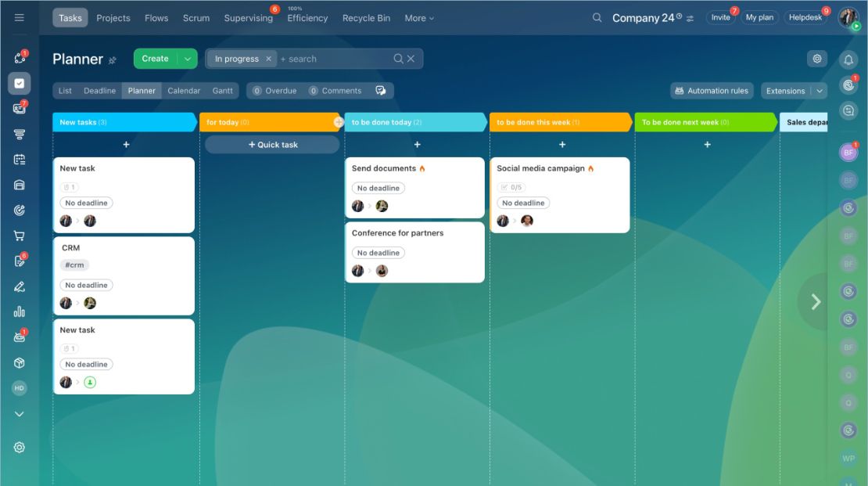The height and width of the screenshot is (486, 868).
Task: Slide the board right with the chevron arrow
Action: (816, 302)
